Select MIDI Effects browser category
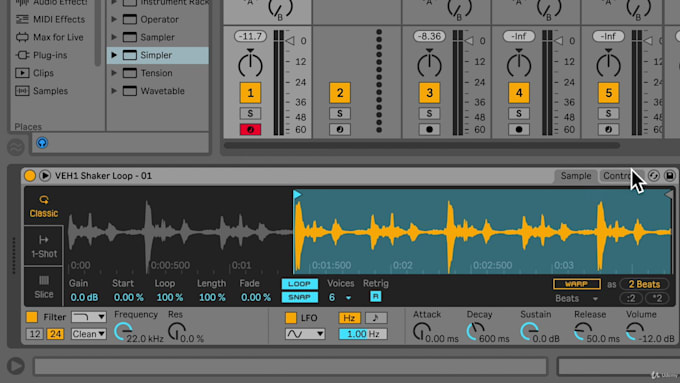 [x=50, y=20]
